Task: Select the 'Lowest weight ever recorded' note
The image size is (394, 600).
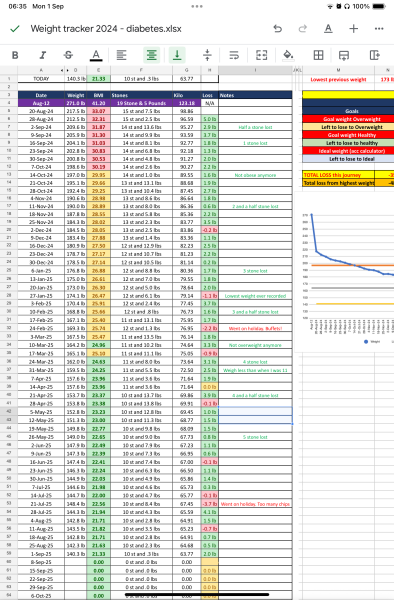Action: [255, 296]
